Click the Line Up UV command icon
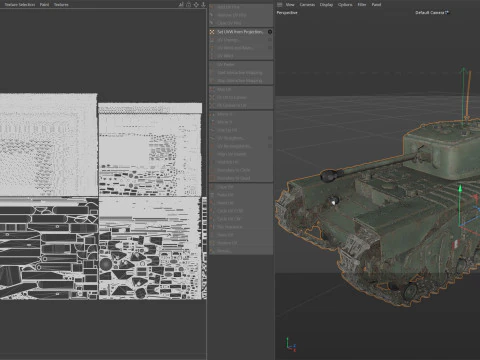This screenshot has width=480, height=360. [x=212, y=130]
